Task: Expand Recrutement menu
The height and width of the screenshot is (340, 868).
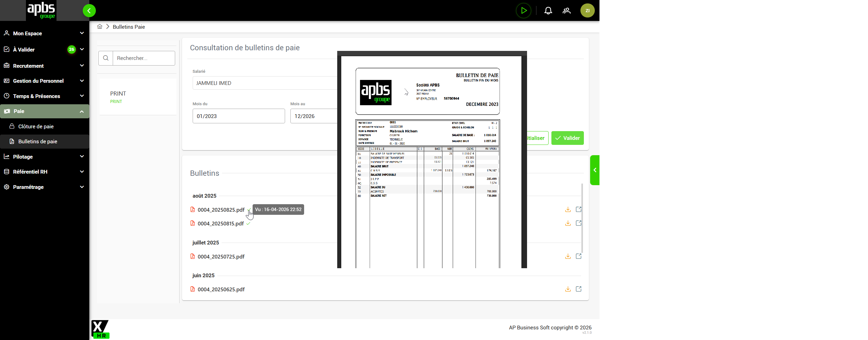Action: 44,66
